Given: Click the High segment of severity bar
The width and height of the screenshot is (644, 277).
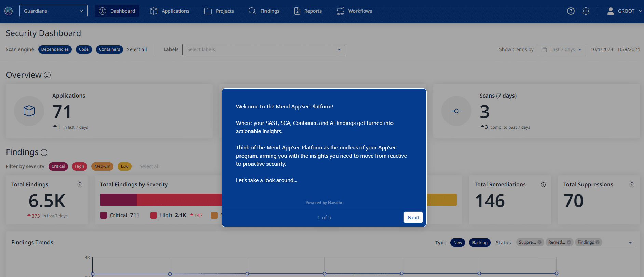Looking at the screenshot, I should coord(179,200).
